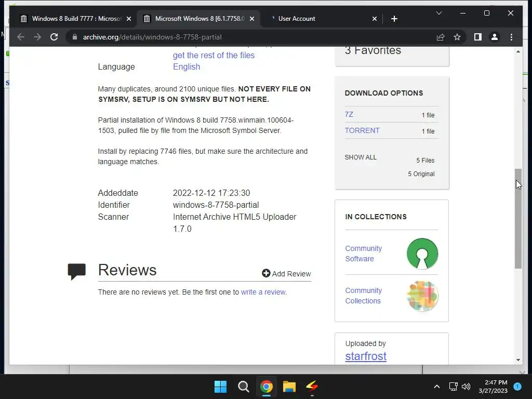Open Chrome three-dot menu

click(511, 37)
